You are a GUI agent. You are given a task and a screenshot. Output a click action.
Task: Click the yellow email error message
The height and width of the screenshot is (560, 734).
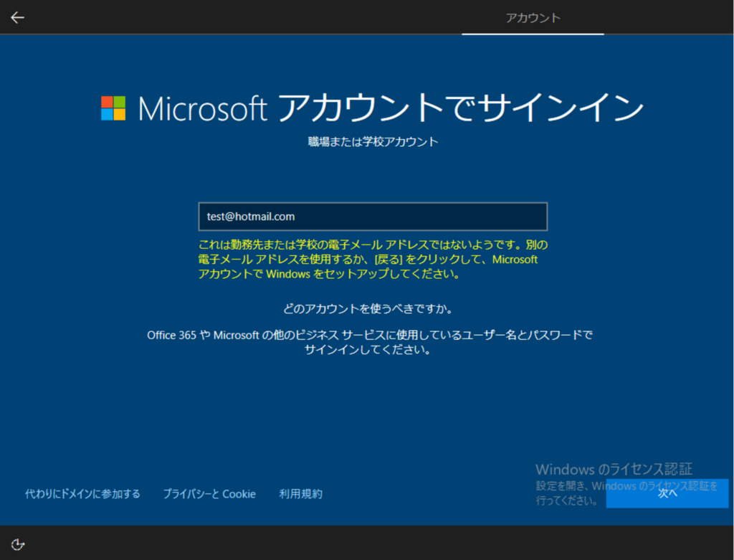tap(373, 260)
